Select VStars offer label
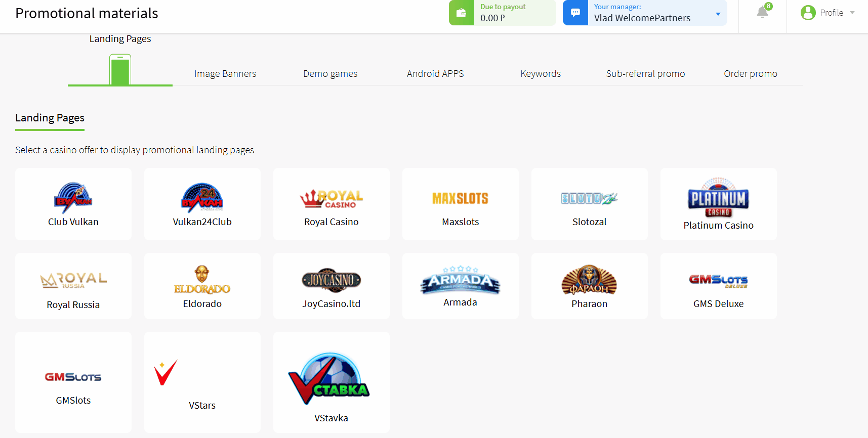The width and height of the screenshot is (868, 438). click(x=202, y=406)
